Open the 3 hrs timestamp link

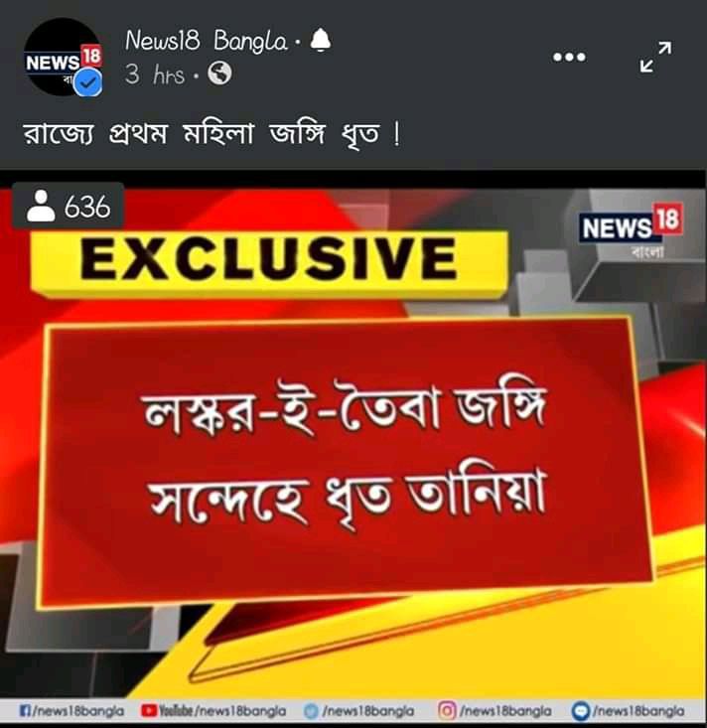(155, 73)
